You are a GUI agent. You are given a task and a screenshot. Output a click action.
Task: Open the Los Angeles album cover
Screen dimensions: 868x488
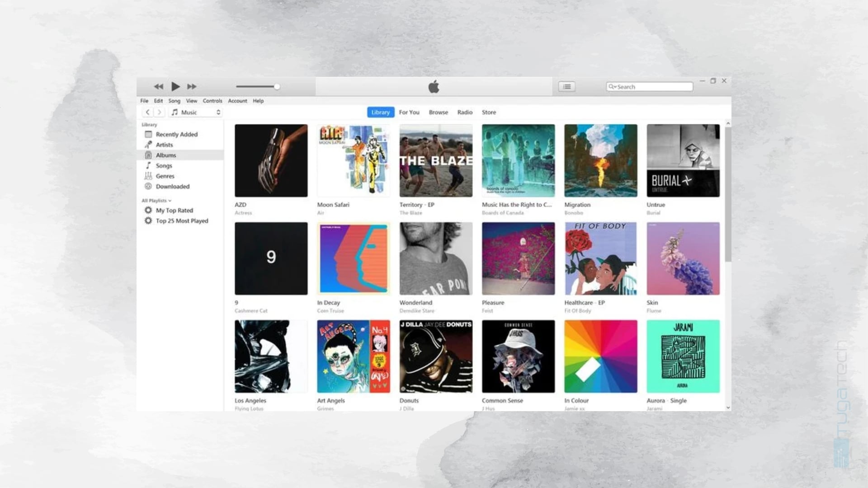(x=271, y=357)
